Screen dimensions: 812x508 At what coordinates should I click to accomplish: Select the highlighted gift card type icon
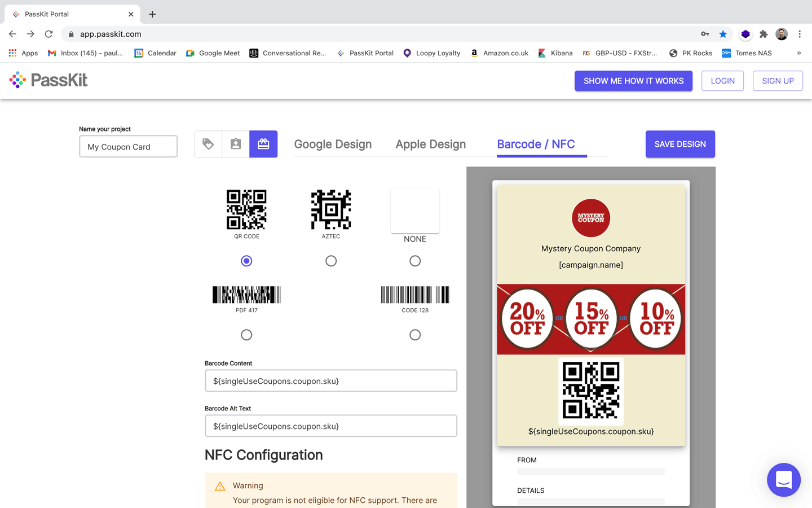coord(263,144)
